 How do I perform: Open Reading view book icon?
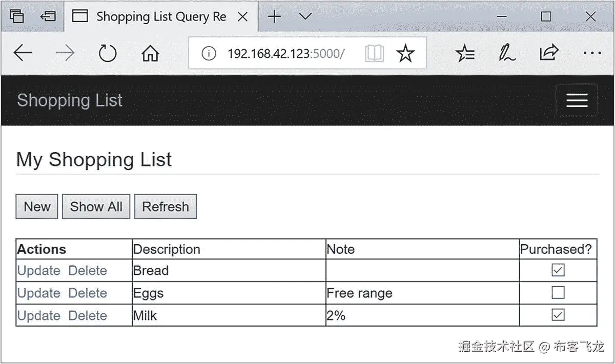pyautogui.click(x=375, y=53)
